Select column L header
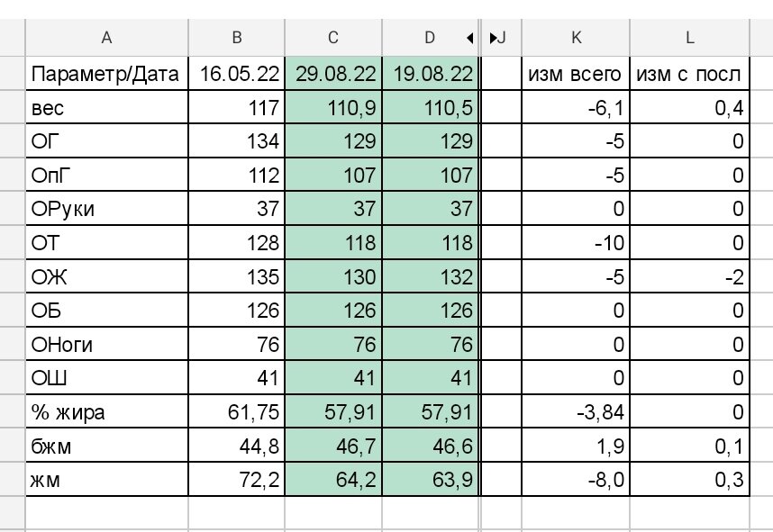The height and width of the screenshot is (532, 773). (690, 38)
